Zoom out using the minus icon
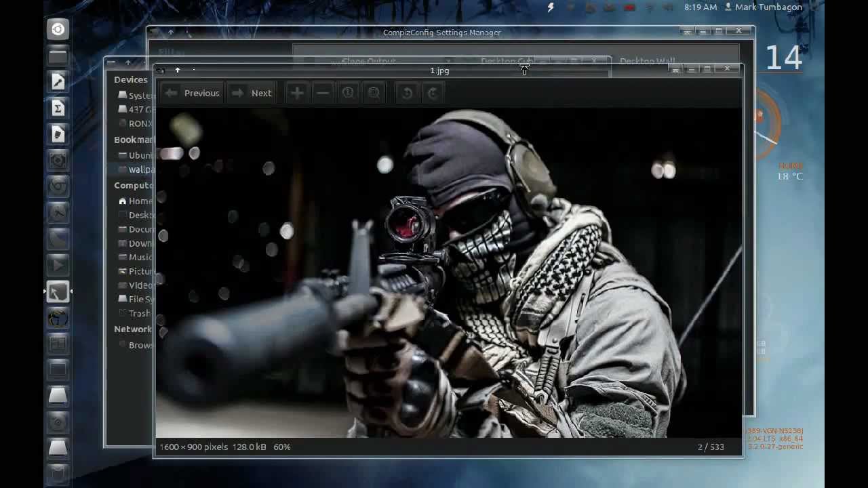868x488 pixels. point(323,93)
